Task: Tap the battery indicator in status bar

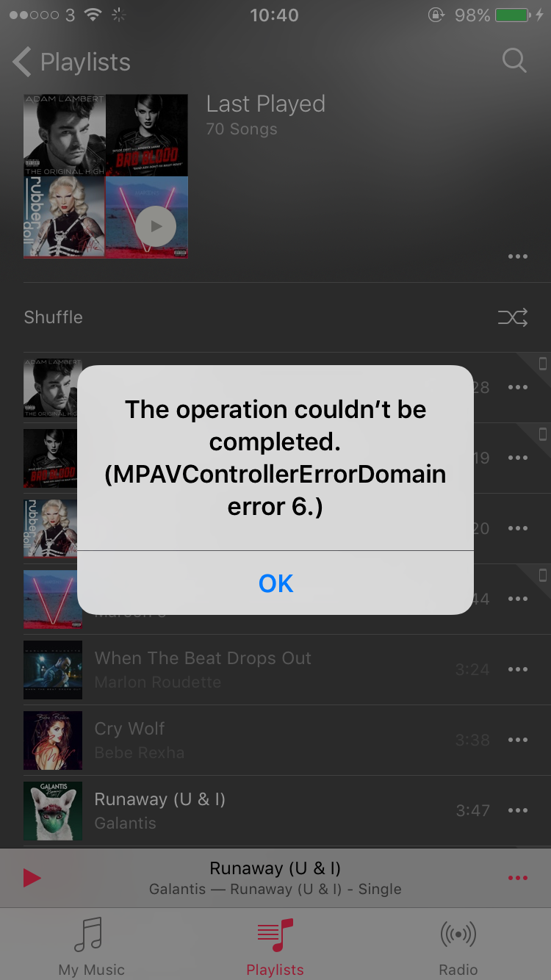Action: (x=514, y=15)
